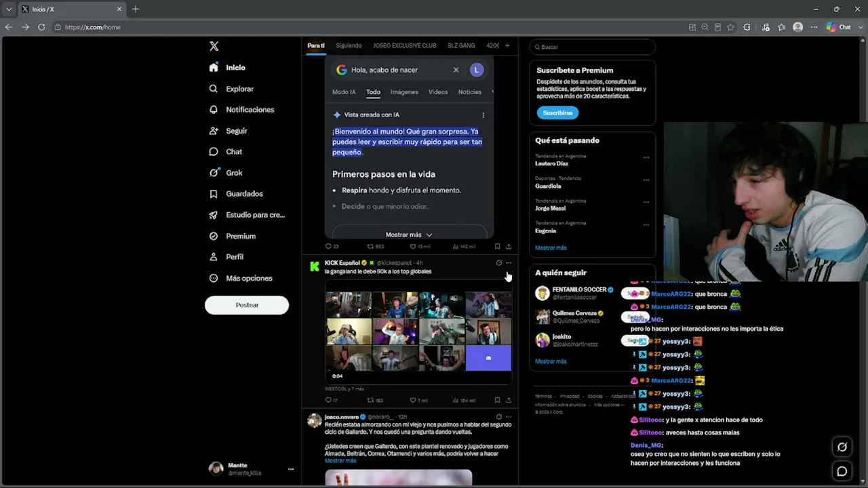Go to Perfil in the sidebar
This screenshot has width=868, height=488.
click(x=226, y=257)
